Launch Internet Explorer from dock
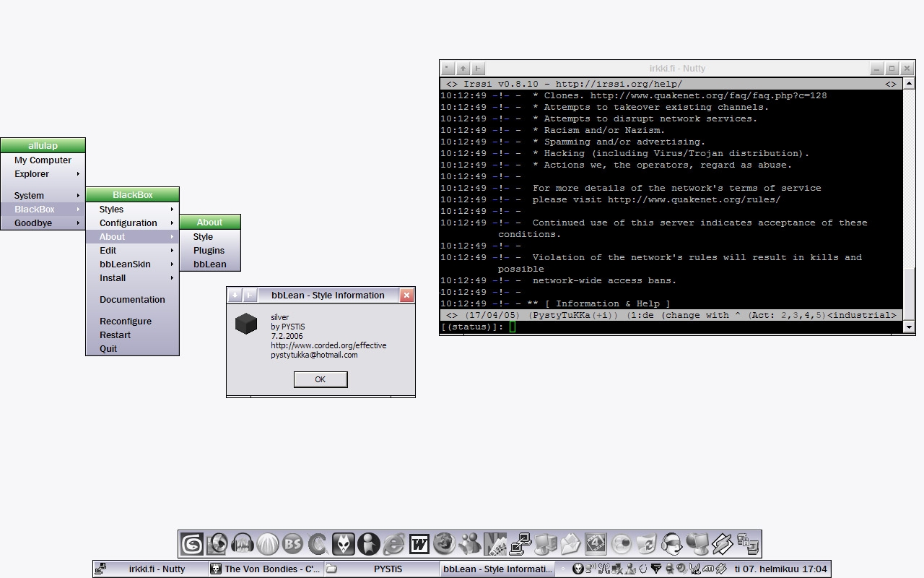924x578 pixels. [x=393, y=543]
